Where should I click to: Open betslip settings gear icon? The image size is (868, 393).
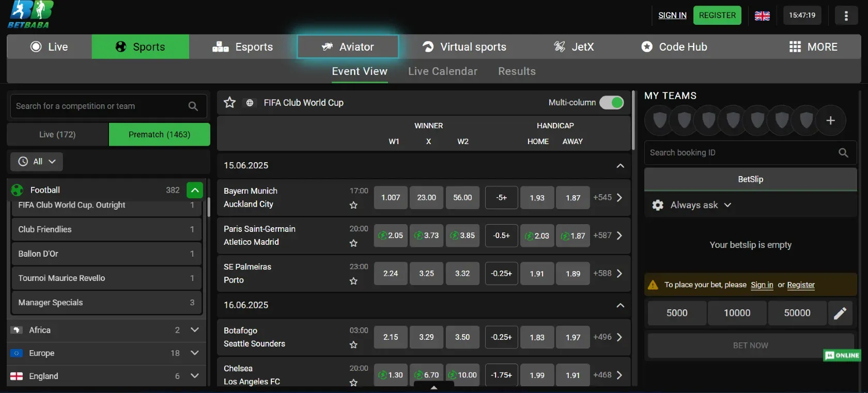click(x=658, y=205)
